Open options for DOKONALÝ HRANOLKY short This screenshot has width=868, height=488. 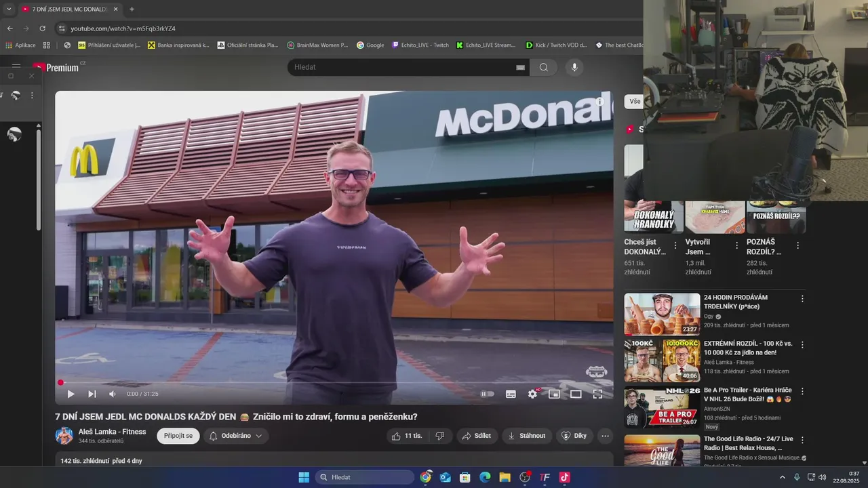pos(675,245)
